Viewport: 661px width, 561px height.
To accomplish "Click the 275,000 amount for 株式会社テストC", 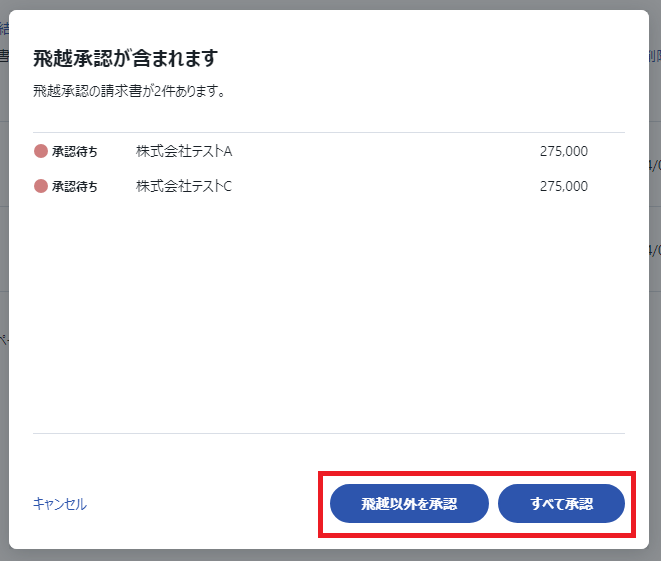I will tap(564, 186).
